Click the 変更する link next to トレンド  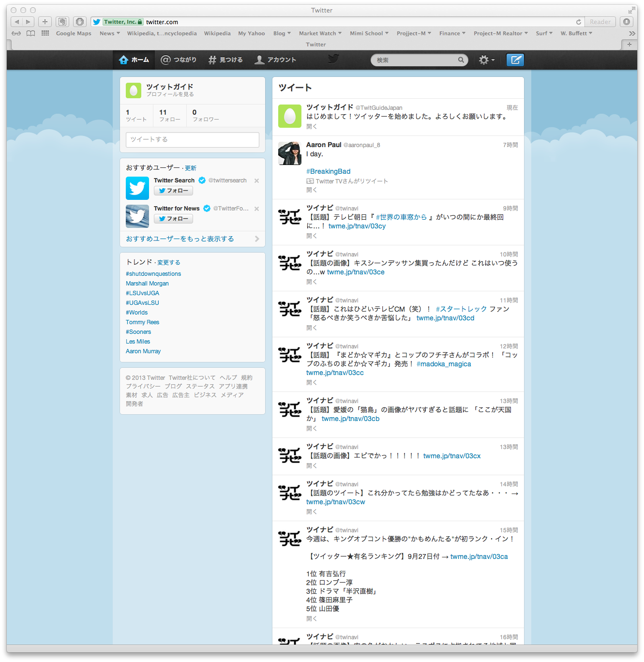pyautogui.click(x=169, y=263)
